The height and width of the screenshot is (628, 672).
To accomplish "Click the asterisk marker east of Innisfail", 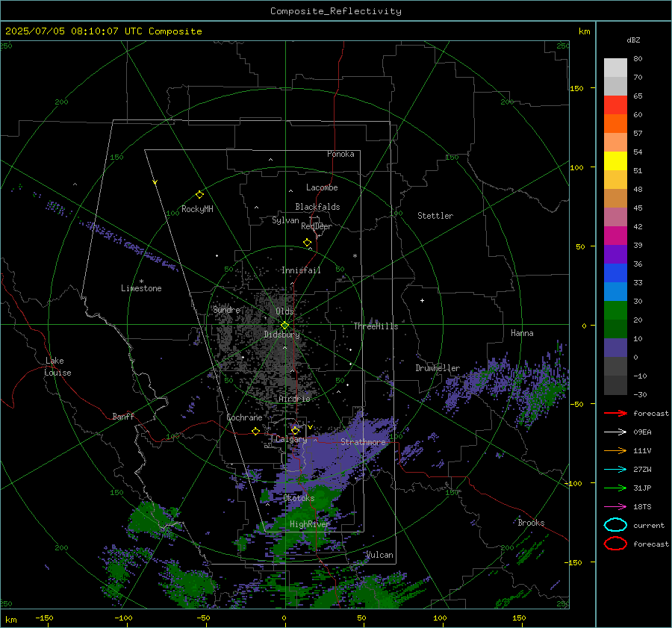I will click(x=355, y=256).
